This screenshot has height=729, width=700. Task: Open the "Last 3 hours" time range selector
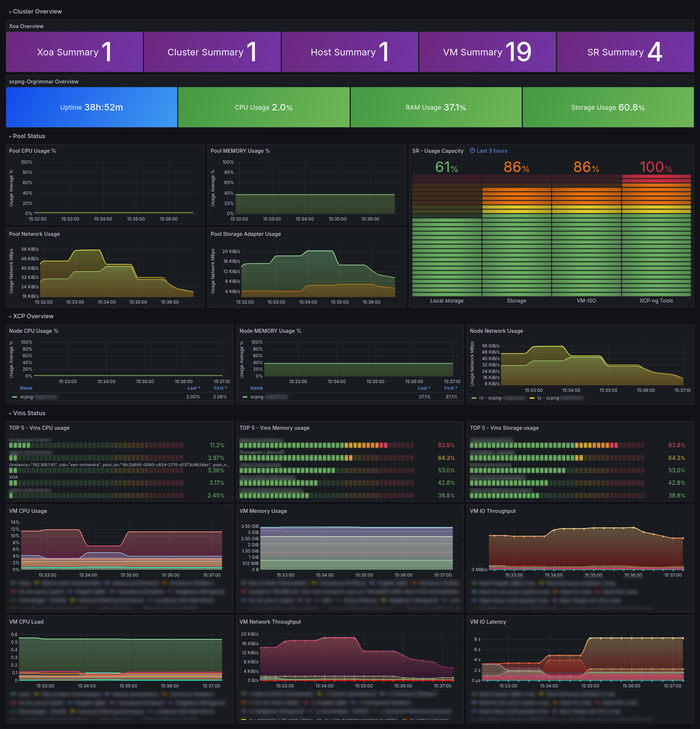click(x=492, y=151)
